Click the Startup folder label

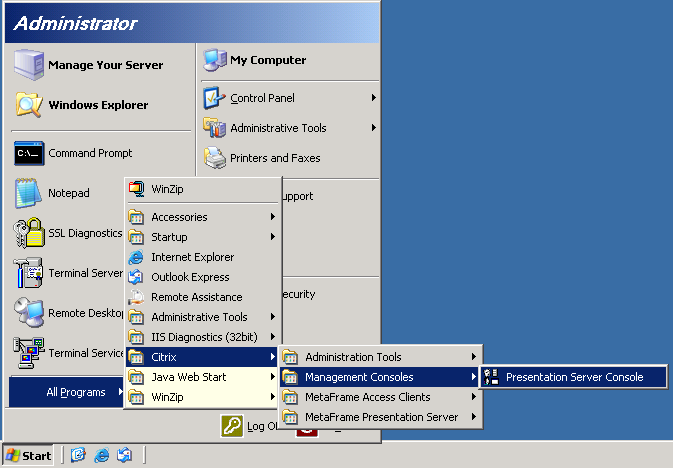169,237
